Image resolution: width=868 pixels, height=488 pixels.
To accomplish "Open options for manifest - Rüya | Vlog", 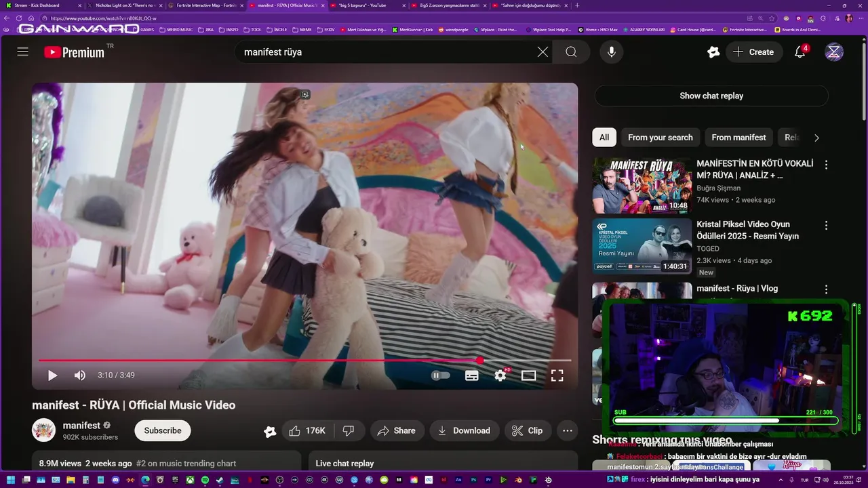I will coord(826,289).
